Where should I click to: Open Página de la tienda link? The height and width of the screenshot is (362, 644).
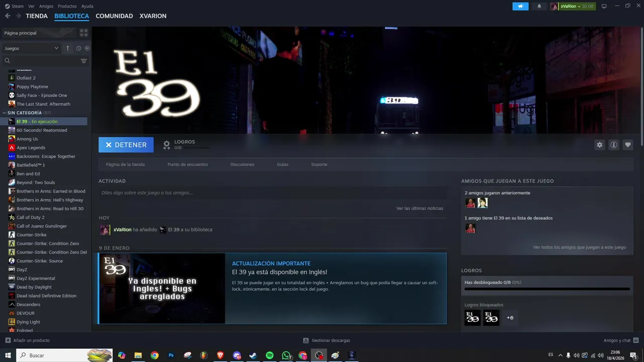[x=125, y=164]
